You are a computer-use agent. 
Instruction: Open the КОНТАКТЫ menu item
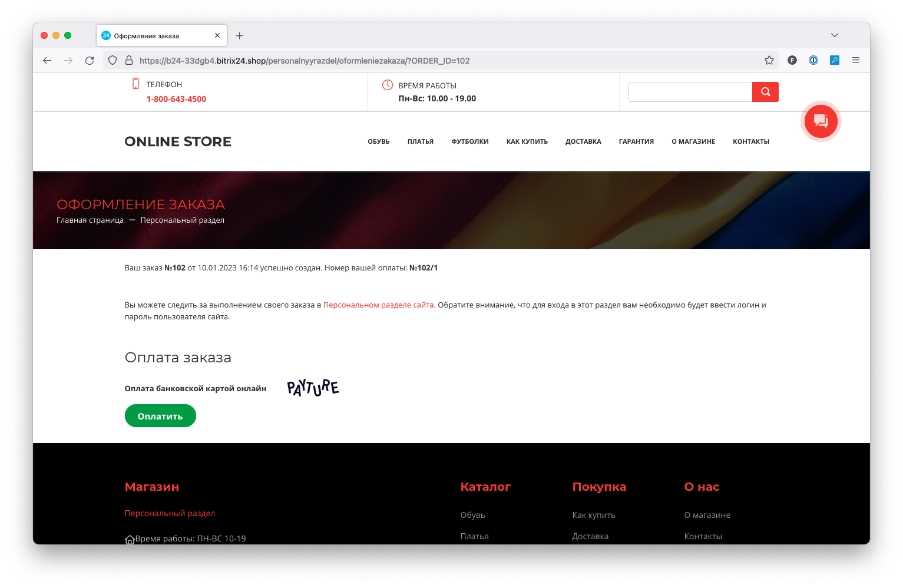(x=751, y=141)
